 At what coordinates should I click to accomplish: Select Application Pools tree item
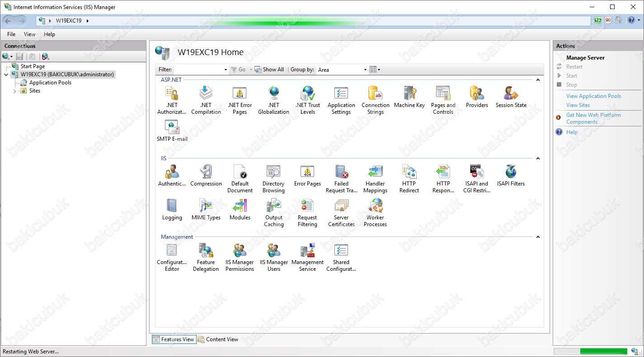tap(50, 83)
